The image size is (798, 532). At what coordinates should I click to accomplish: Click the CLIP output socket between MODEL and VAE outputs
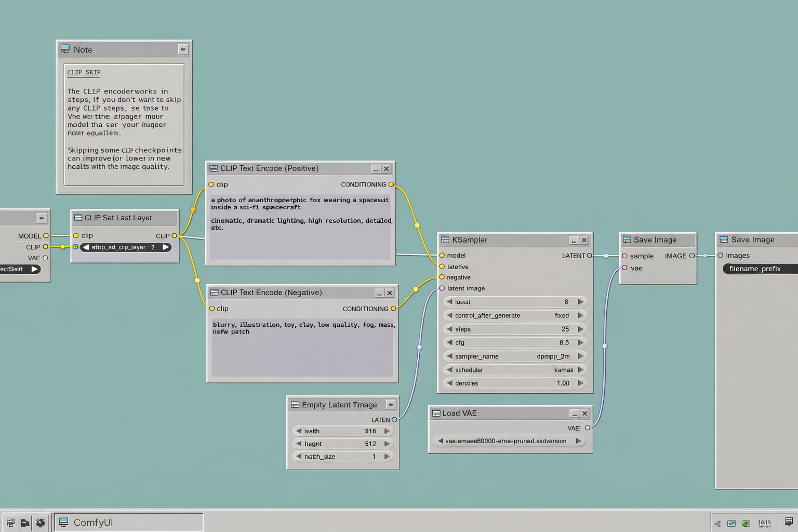pyautogui.click(x=46, y=247)
